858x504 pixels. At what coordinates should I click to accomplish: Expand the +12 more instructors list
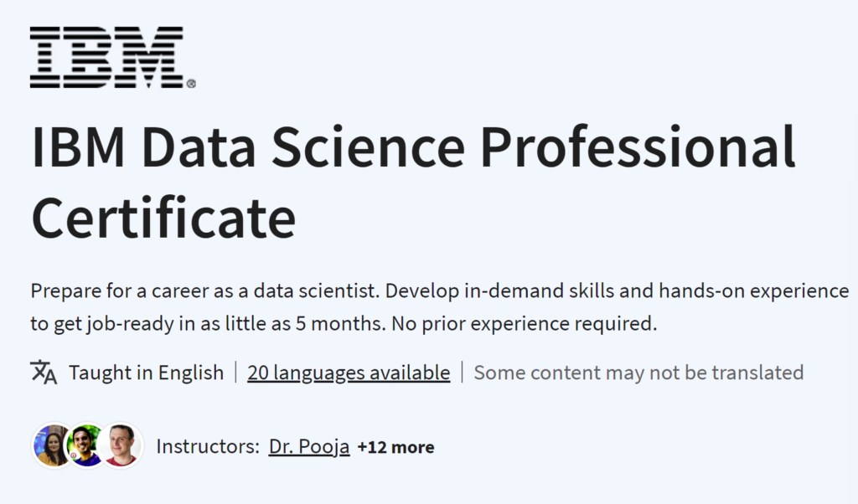pyautogui.click(x=395, y=447)
